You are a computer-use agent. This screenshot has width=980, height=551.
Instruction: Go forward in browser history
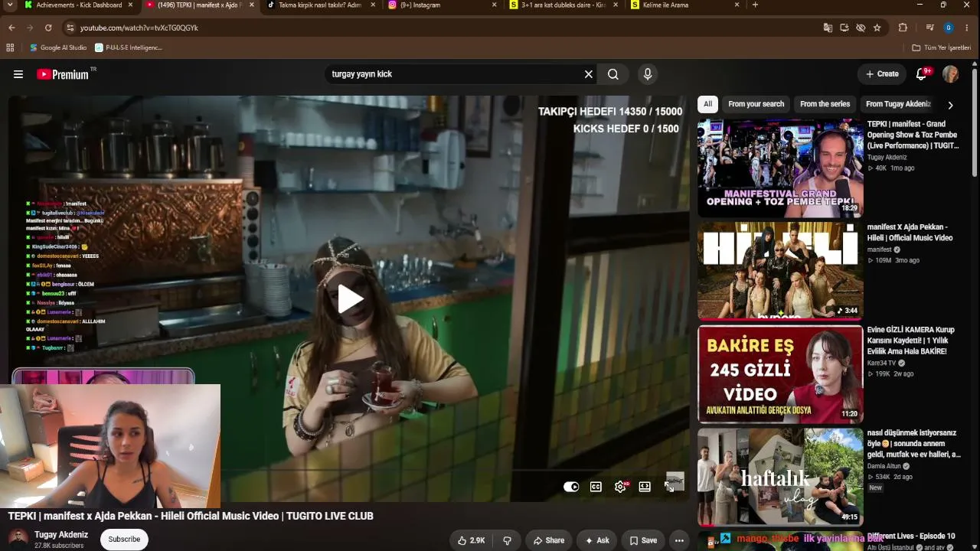click(x=30, y=28)
